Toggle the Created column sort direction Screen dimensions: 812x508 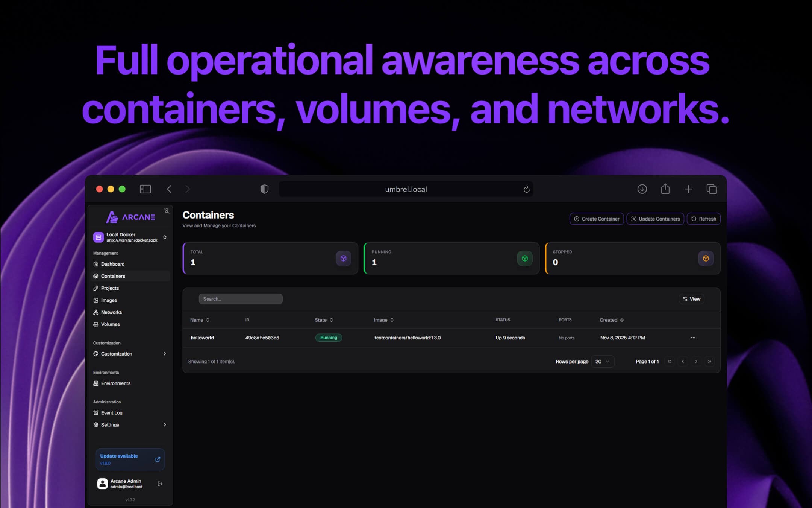[622, 320]
